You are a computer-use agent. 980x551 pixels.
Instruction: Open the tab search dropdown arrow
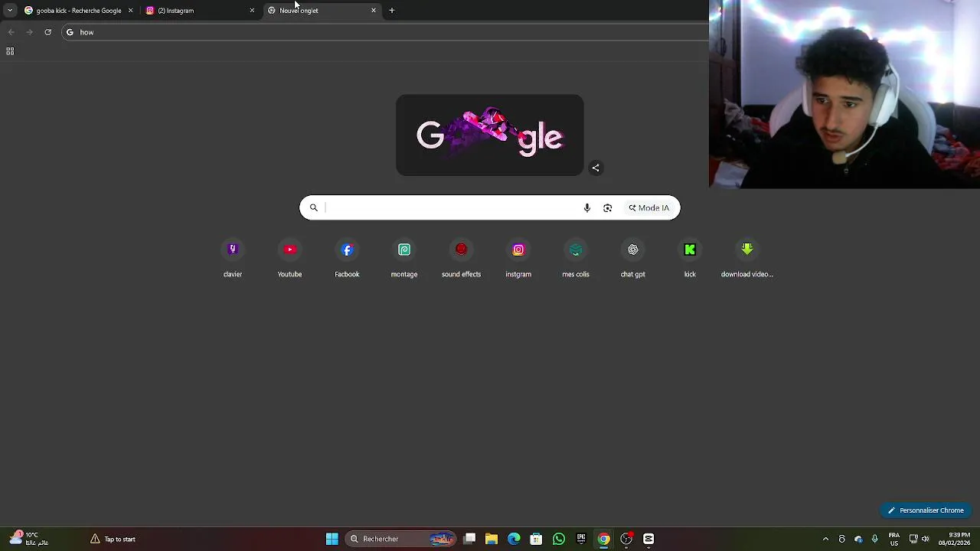(x=10, y=11)
